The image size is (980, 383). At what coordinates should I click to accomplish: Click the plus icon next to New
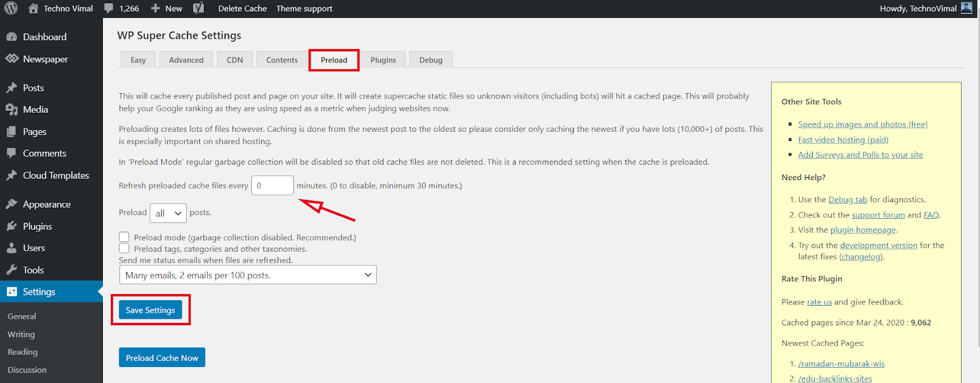[x=156, y=9]
